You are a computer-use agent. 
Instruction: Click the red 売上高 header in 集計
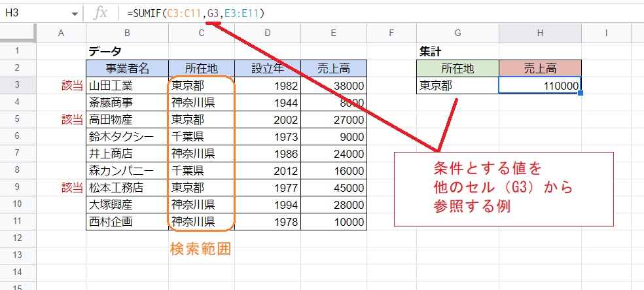pyautogui.click(x=540, y=68)
